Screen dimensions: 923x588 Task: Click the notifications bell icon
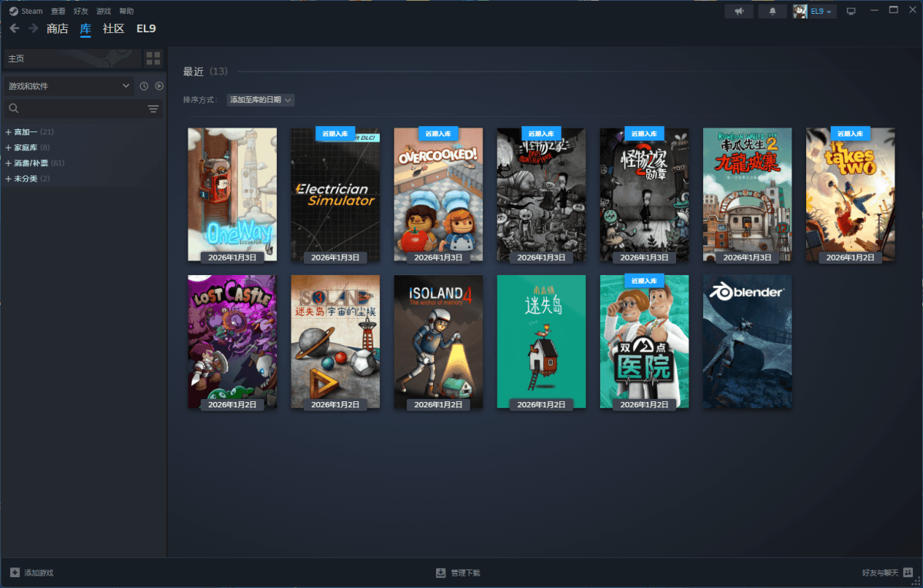(x=772, y=11)
